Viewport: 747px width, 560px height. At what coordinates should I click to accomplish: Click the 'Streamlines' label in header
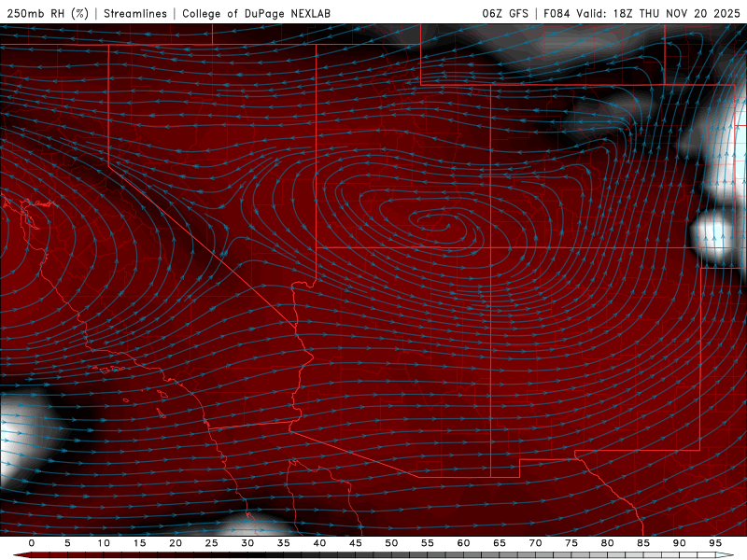[135, 13]
